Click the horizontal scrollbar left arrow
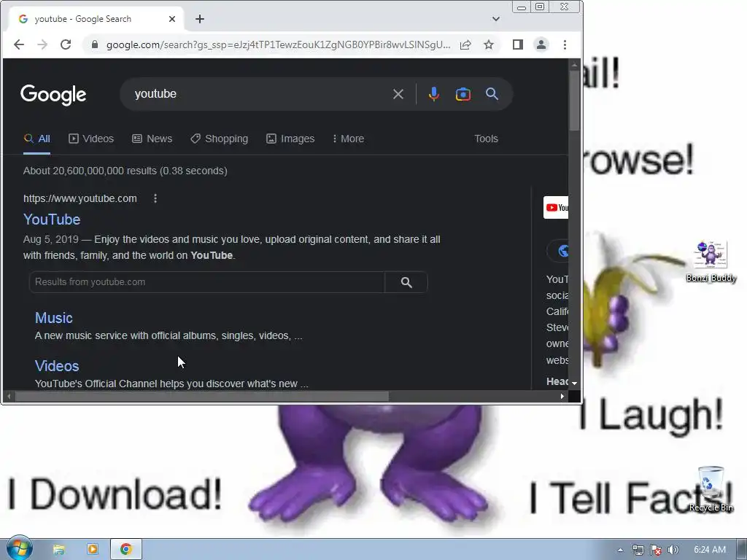Viewport: 747px width, 560px height. pyautogui.click(x=9, y=396)
